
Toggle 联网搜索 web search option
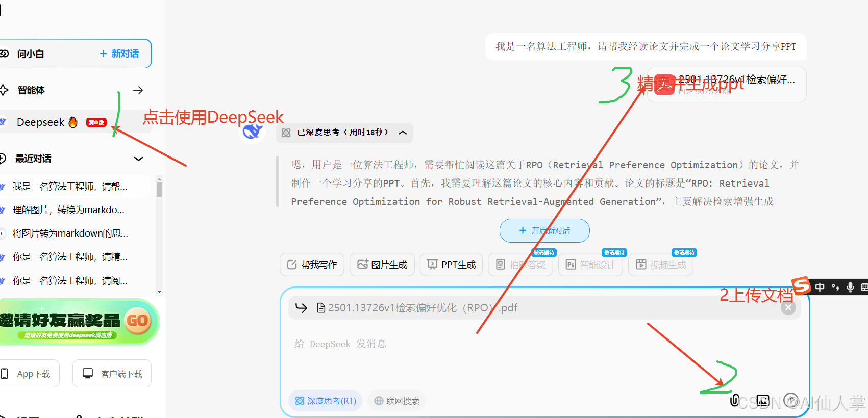(x=396, y=401)
